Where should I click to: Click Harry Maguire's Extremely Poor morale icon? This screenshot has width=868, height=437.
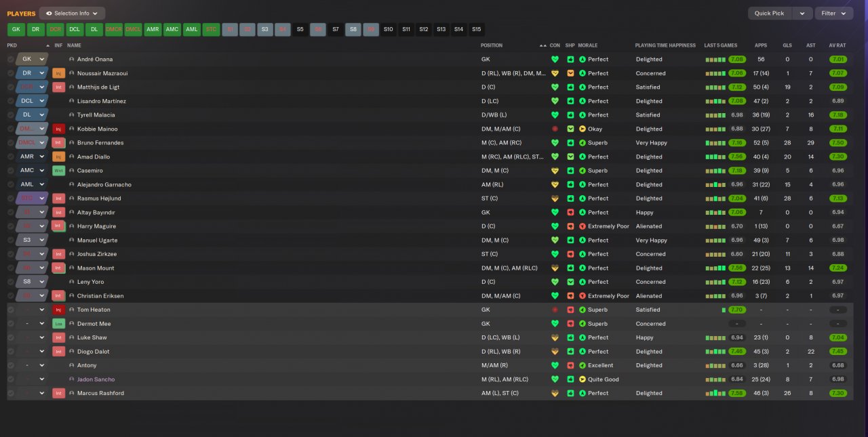(583, 226)
